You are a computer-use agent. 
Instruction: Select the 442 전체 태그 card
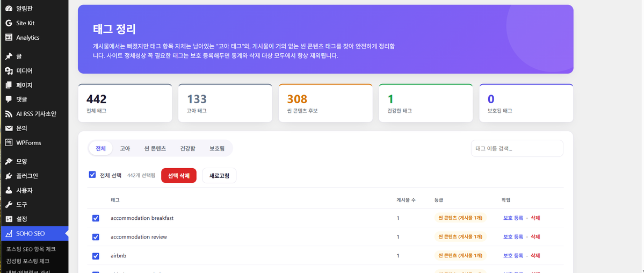click(x=125, y=103)
